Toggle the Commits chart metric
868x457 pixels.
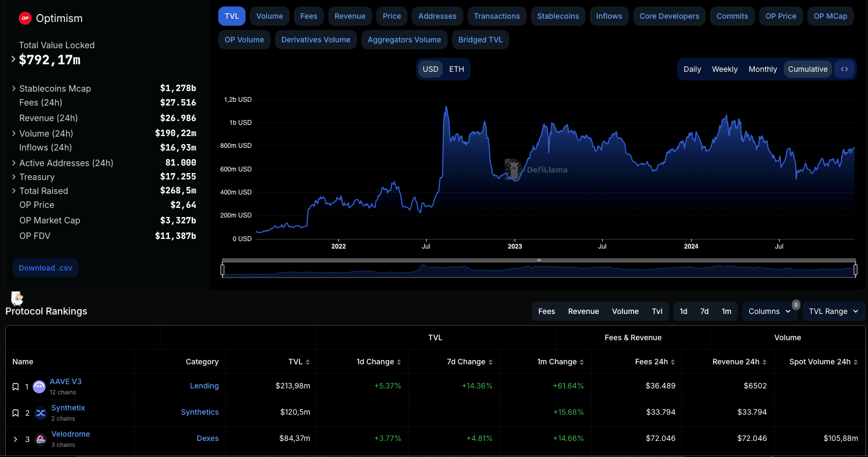click(x=732, y=16)
